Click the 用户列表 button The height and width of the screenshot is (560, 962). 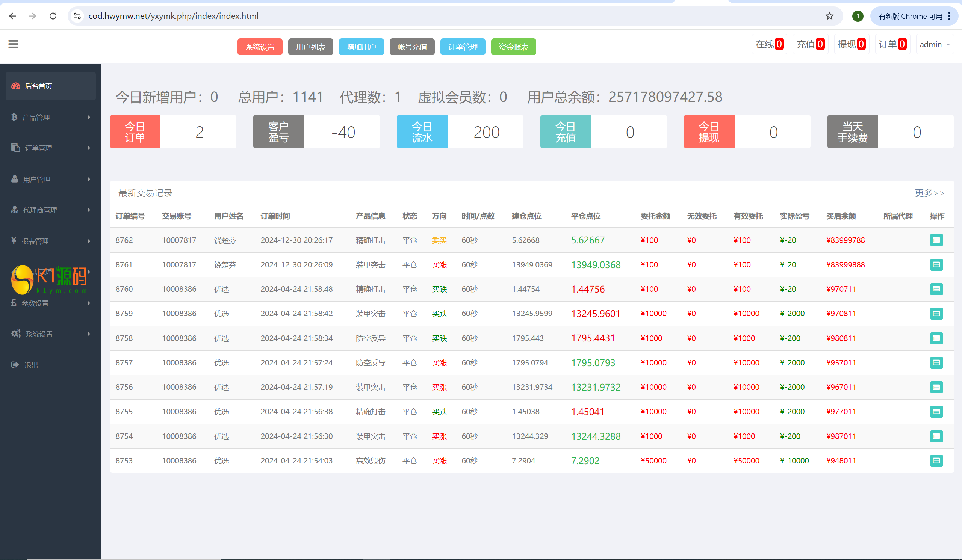coord(311,46)
